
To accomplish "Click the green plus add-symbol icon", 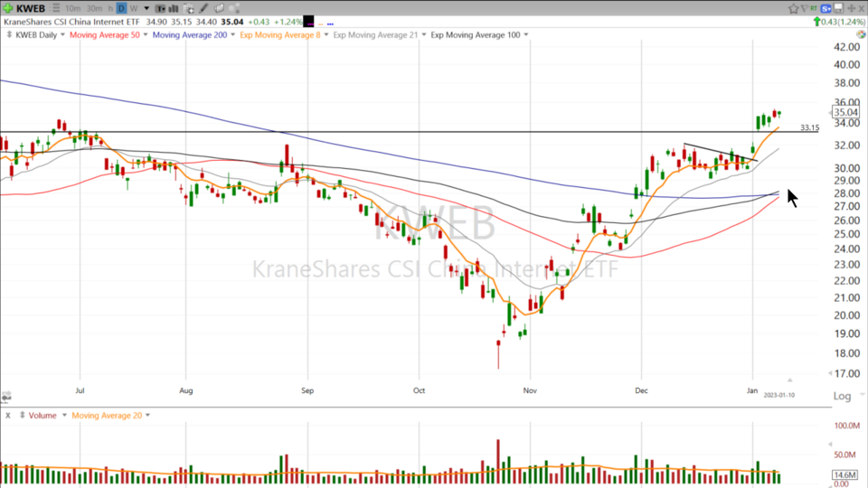I will 8,8.
